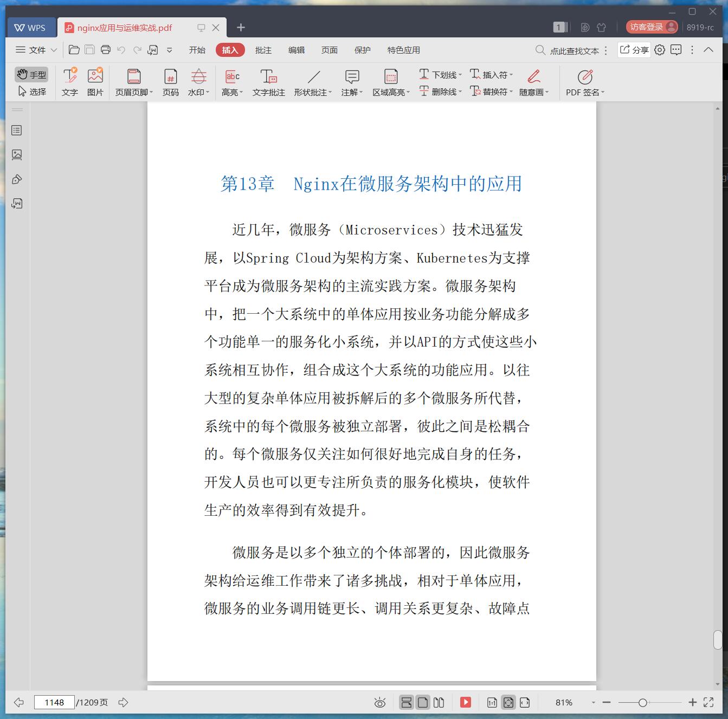
Task: Click the print icon
Action: pos(106,50)
